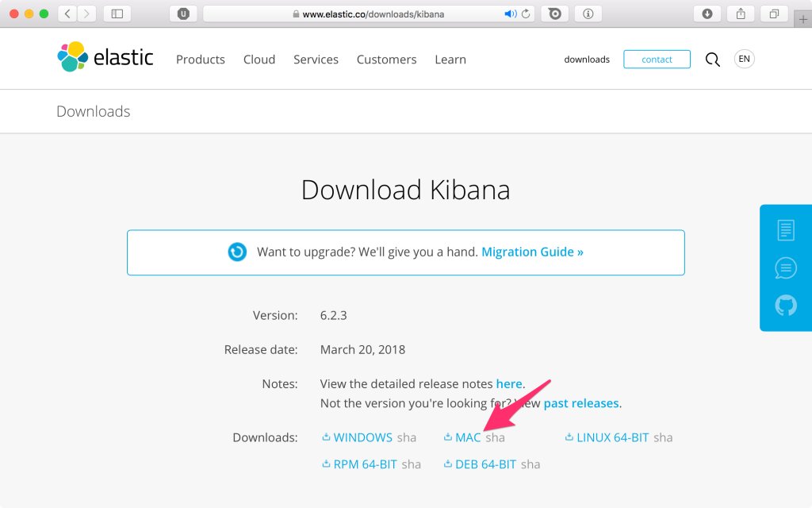Viewport: 812px width, 508px height.
Task: Open the sha link beside WINDOWS
Action: pyautogui.click(x=407, y=437)
